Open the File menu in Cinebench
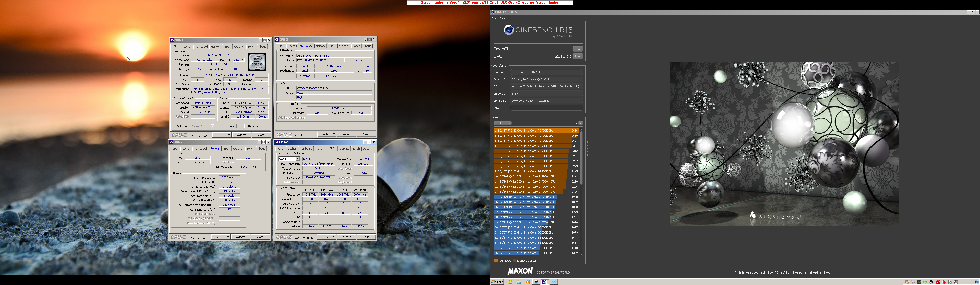 click(x=494, y=18)
